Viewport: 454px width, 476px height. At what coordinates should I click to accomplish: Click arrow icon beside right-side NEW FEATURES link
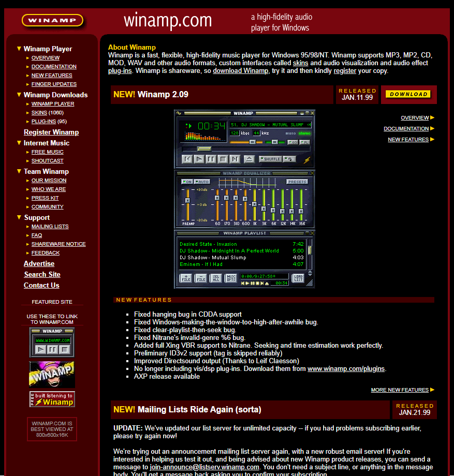click(432, 139)
